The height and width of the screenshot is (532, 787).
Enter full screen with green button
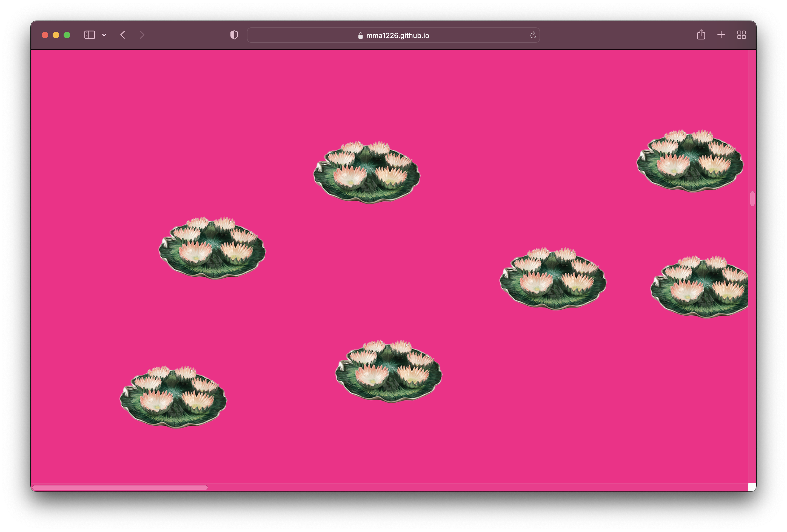point(67,35)
